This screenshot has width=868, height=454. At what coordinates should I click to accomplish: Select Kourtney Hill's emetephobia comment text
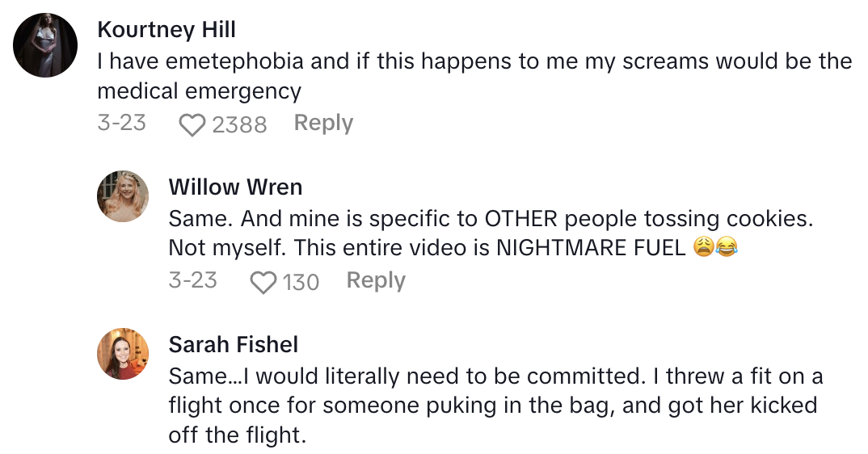click(474, 76)
